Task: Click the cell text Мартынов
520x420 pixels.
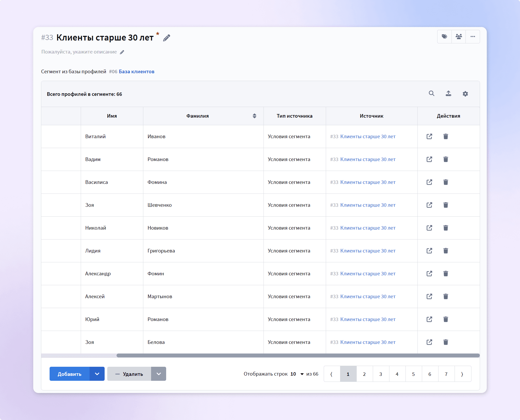Action: point(160,296)
